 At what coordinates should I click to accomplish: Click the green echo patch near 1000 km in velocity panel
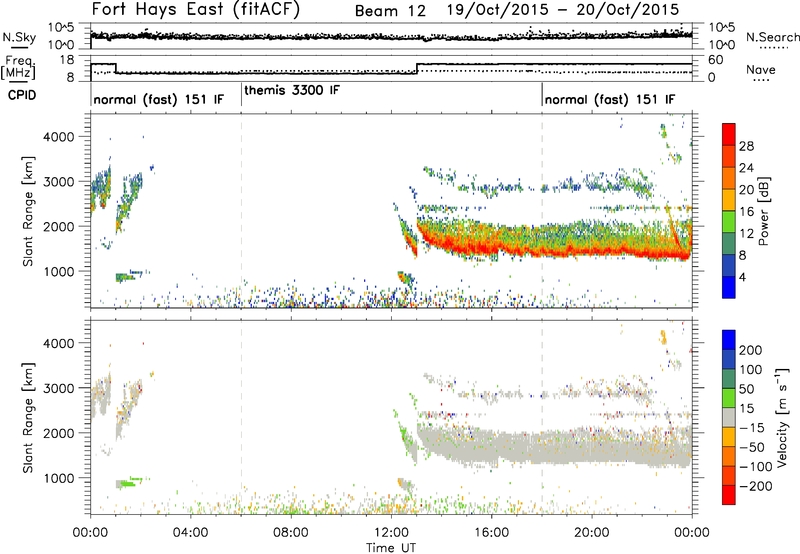129,483
